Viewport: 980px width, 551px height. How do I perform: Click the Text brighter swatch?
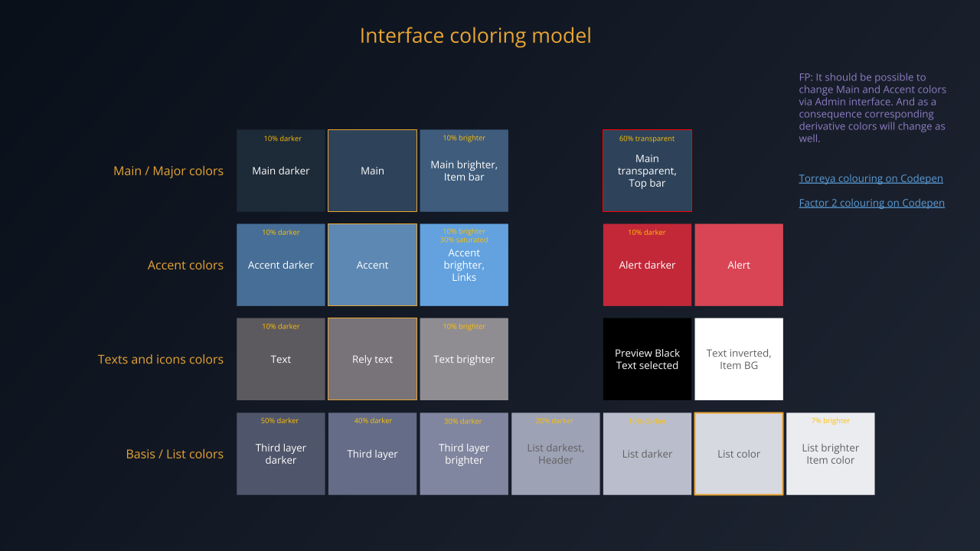(464, 358)
